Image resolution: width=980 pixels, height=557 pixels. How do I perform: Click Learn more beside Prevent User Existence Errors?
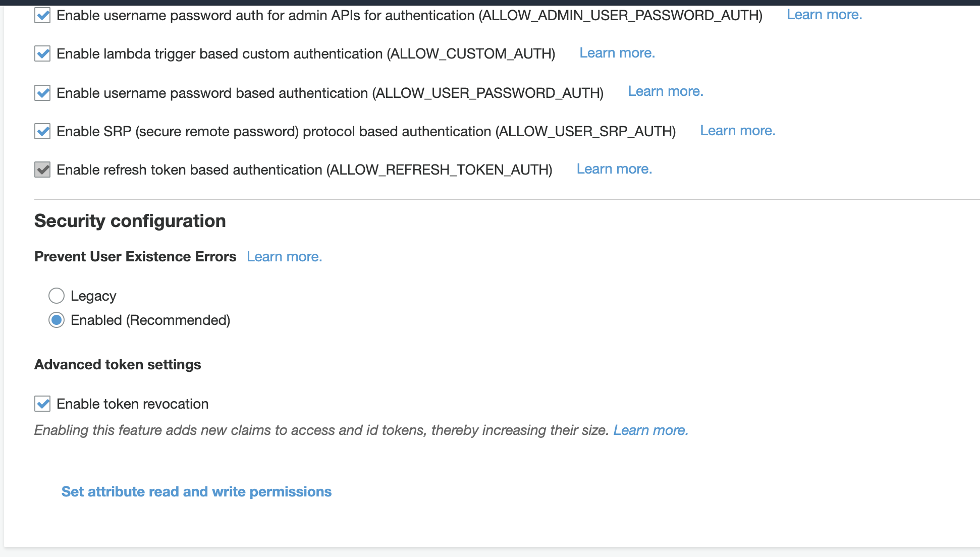coord(284,256)
